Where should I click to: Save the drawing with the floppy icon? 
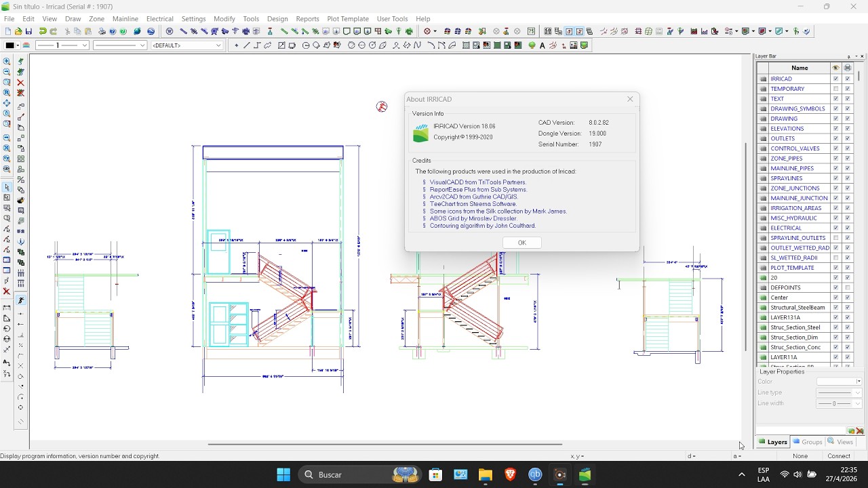tap(28, 31)
